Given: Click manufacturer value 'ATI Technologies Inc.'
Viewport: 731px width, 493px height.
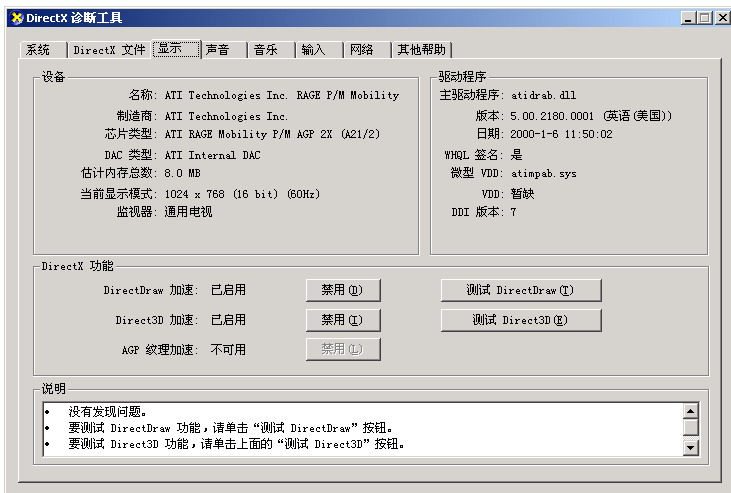Looking at the screenshot, I should (226, 116).
